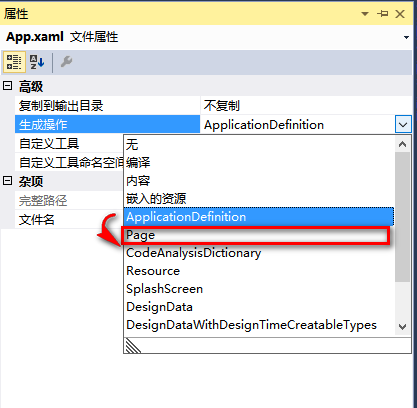The height and width of the screenshot is (408, 417).
Task: Choose 无 from the build action list
Action: pos(259,145)
